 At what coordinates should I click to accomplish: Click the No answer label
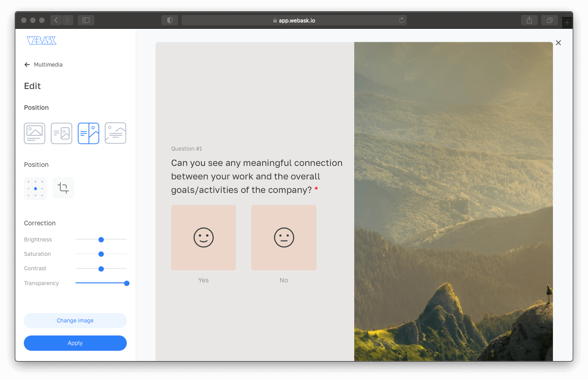(x=284, y=280)
